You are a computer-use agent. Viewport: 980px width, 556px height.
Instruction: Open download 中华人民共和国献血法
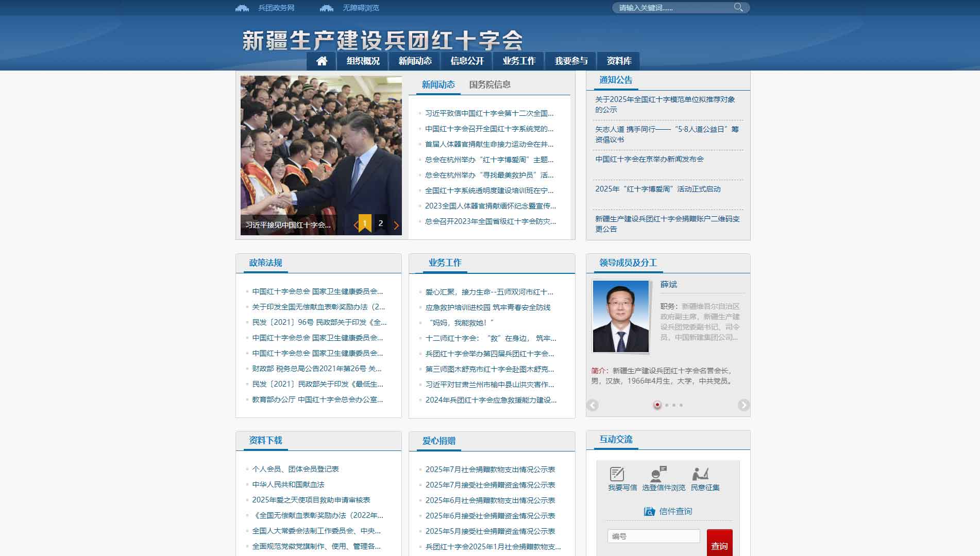coord(288,484)
